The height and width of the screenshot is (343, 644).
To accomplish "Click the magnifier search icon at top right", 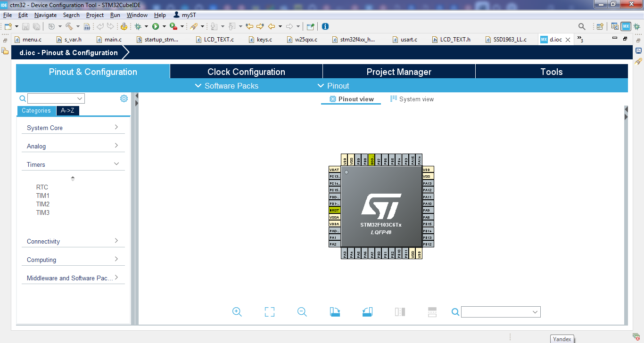I will click(x=582, y=26).
